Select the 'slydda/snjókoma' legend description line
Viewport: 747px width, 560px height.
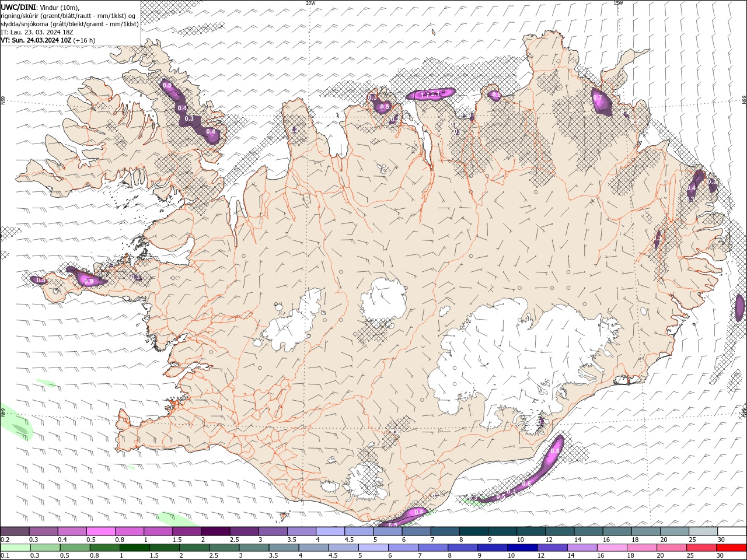[x=70, y=24]
